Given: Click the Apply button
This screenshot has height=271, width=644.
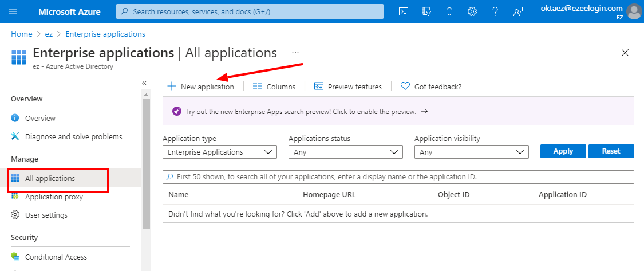Looking at the screenshot, I should [x=563, y=151].
